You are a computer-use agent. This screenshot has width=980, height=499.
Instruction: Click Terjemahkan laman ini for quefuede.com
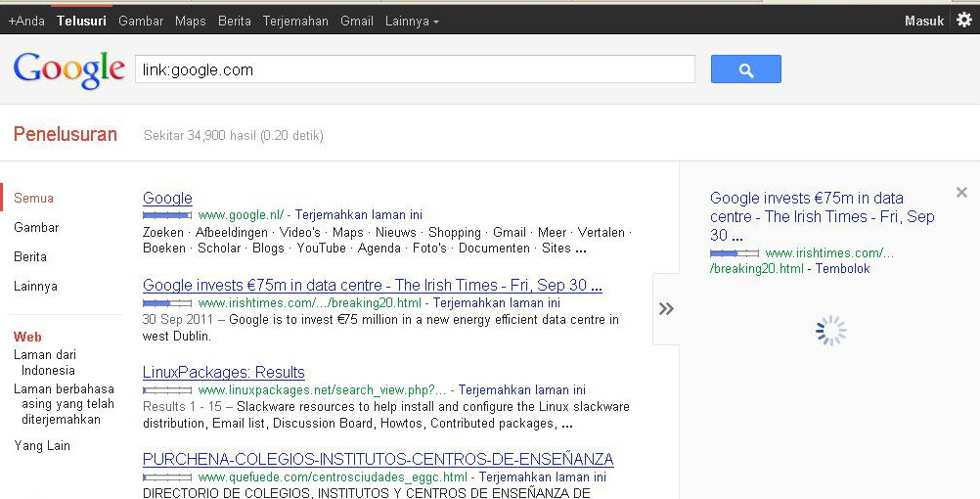[543, 477]
